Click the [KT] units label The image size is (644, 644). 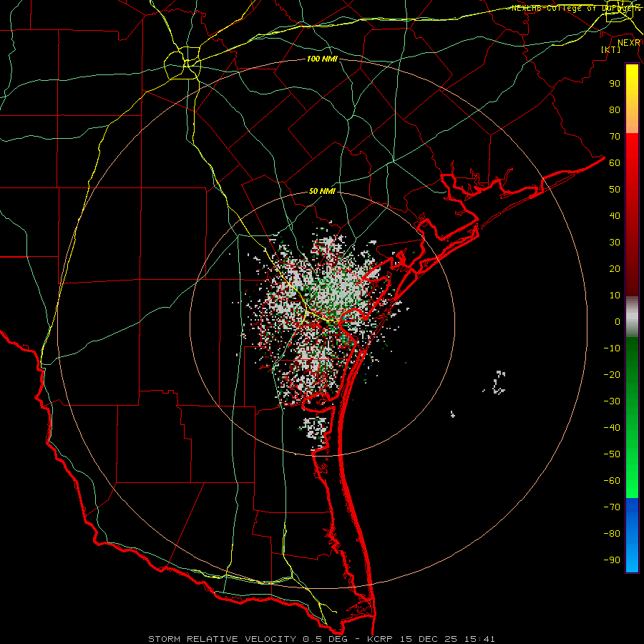(x=611, y=49)
